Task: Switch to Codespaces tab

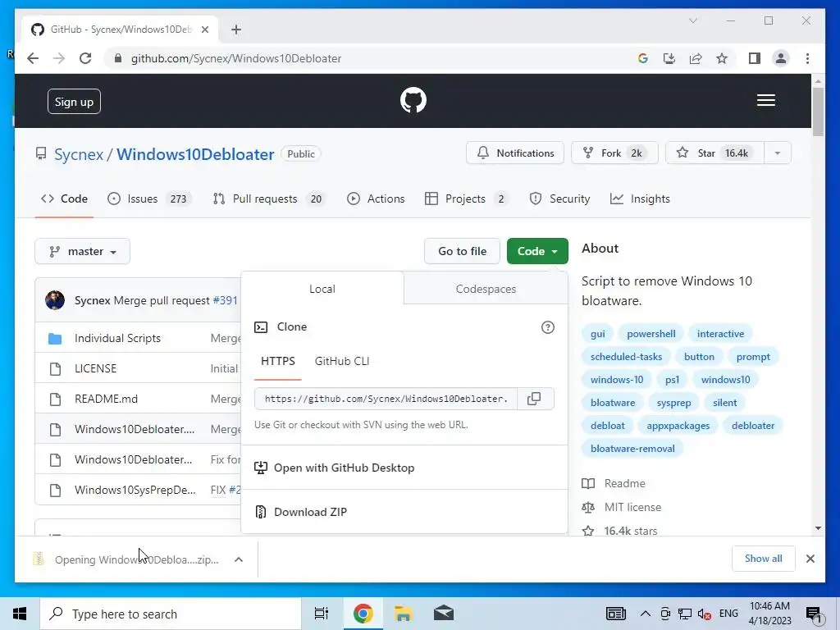Action: tap(486, 289)
